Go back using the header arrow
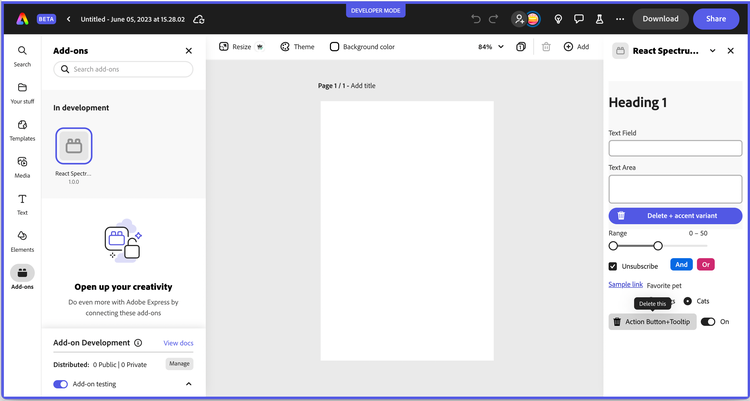Image resolution: width=750 pixels, height=401 pixels. click(68, 19)
